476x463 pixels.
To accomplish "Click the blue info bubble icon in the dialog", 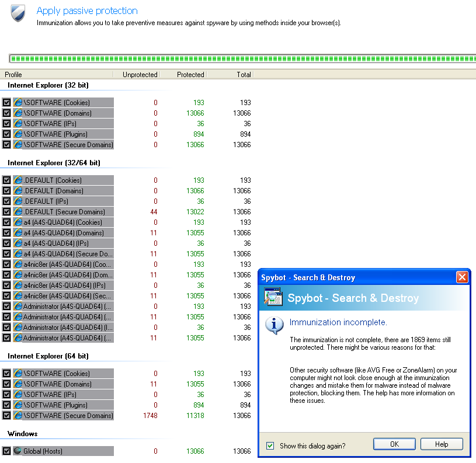I will (x=274, y=325).
